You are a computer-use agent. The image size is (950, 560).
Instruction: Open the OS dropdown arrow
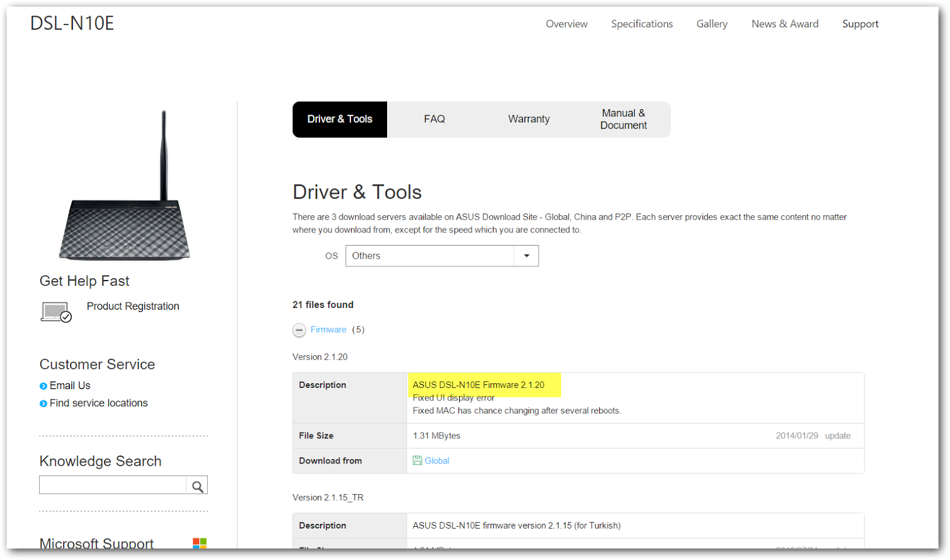point(527,256)
